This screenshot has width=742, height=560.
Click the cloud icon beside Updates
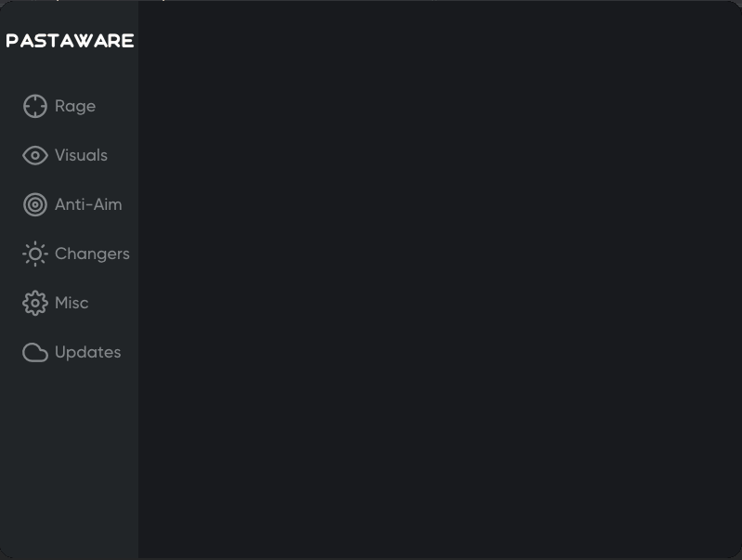(34, 352)
